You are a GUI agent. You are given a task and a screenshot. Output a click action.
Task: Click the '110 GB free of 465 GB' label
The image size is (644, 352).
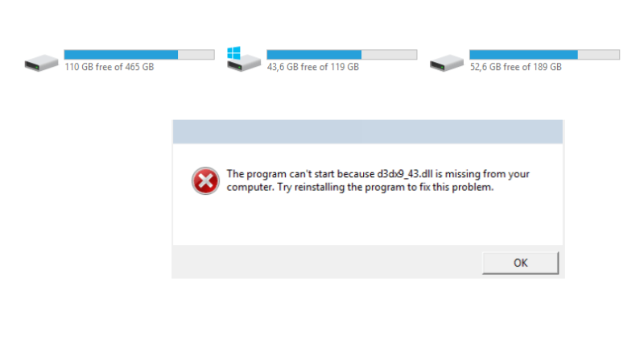(109, 67)
